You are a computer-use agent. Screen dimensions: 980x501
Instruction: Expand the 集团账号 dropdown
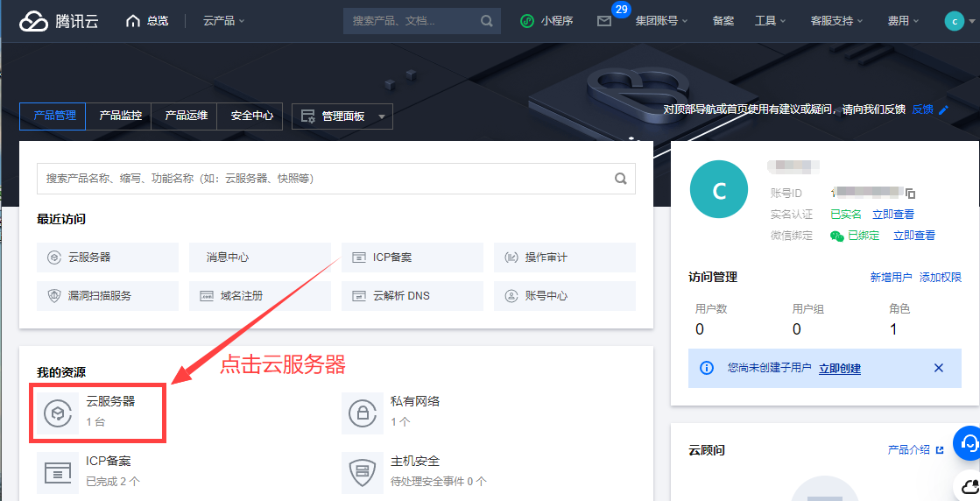662,21
